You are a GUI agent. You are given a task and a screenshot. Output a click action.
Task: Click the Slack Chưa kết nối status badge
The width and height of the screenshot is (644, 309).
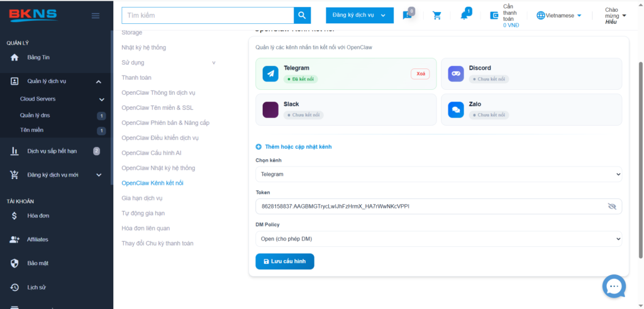pos(304,115)
